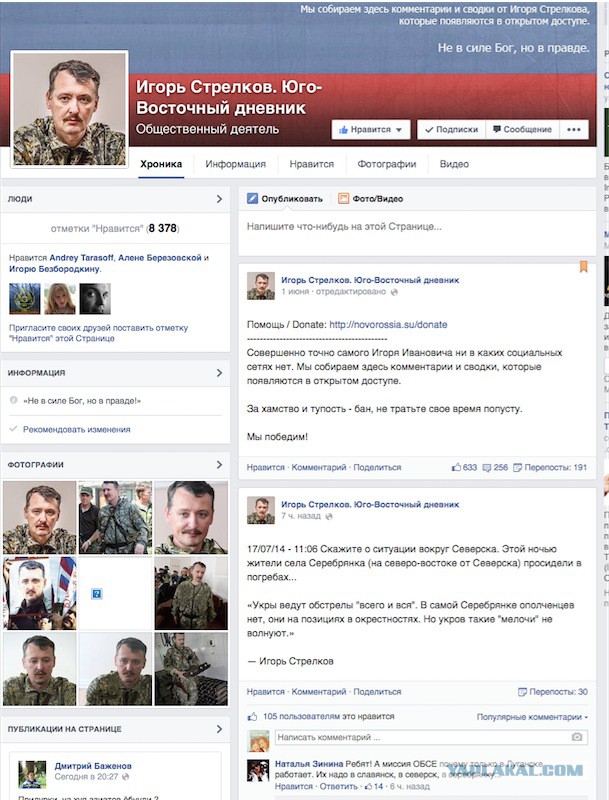
Task: Like the pinned post via Нравится
Action: tap(266, 467)
